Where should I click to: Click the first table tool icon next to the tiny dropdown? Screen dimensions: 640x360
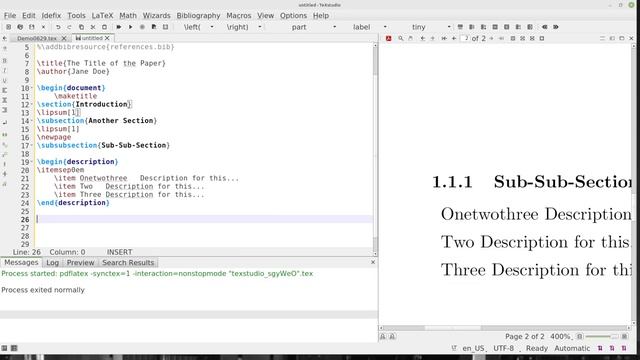tap(460, 27)
